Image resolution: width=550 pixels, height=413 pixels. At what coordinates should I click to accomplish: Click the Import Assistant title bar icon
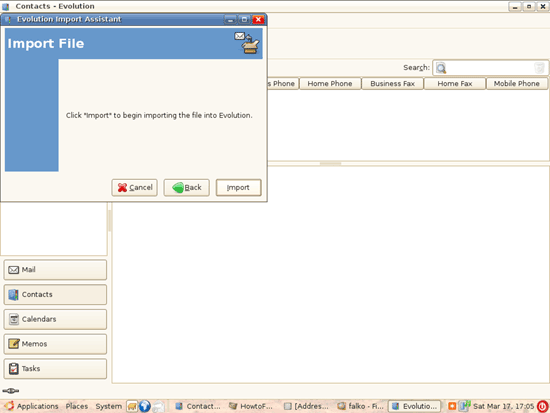point(8,19)
